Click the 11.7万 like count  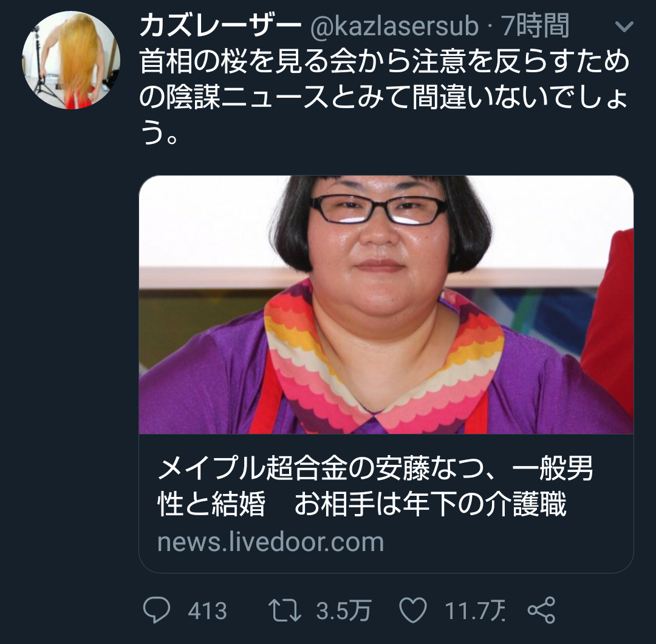[x=475, y=611]
